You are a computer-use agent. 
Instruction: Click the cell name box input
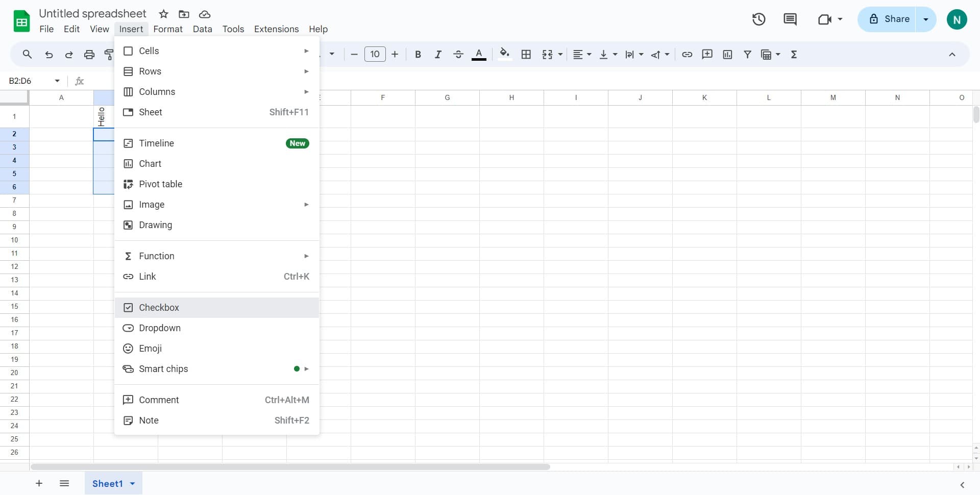(28, 81)
